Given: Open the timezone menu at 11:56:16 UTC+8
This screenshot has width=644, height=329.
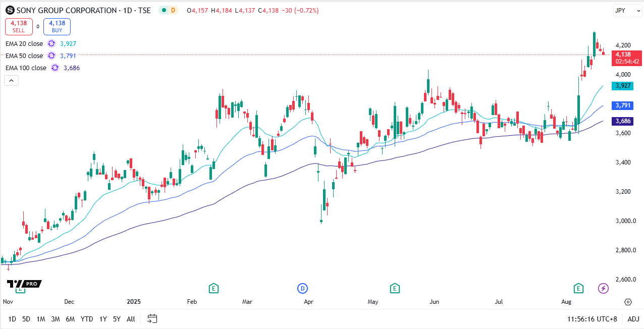Looking at the screenshot, I should click(592, 319).
